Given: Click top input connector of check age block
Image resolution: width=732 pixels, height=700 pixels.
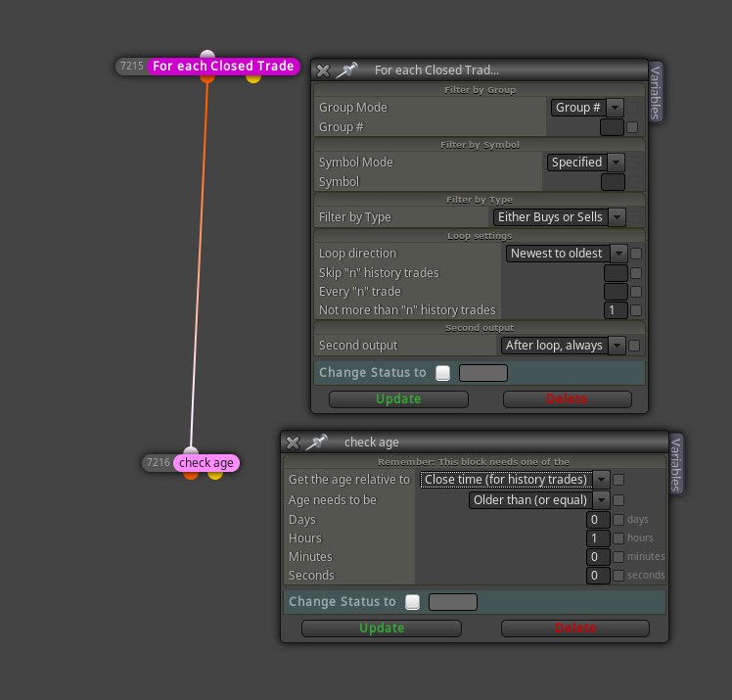Looking at the screenshot, I should pyautogui.click(x=191, y=451).
